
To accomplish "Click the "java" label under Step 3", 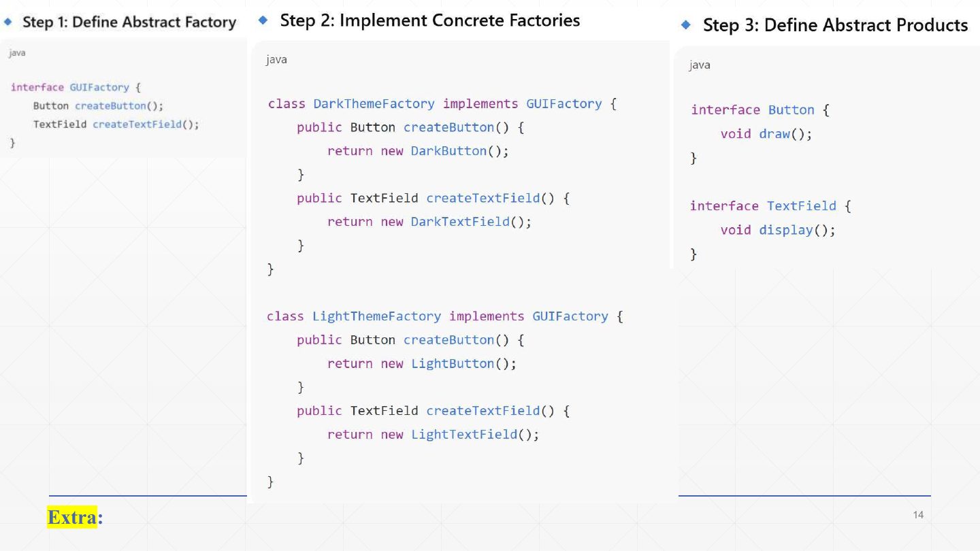I will tap(700, 65).
